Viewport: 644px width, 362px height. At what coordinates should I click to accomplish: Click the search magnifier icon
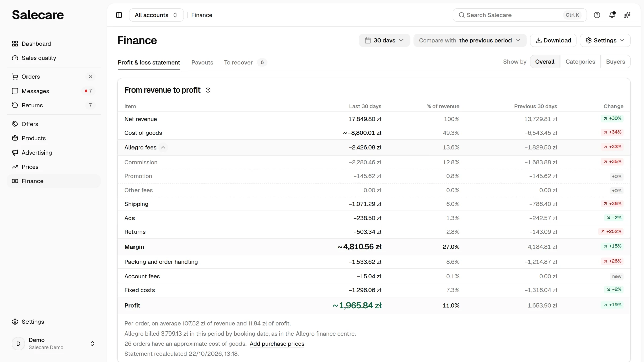tap(462, 15)
